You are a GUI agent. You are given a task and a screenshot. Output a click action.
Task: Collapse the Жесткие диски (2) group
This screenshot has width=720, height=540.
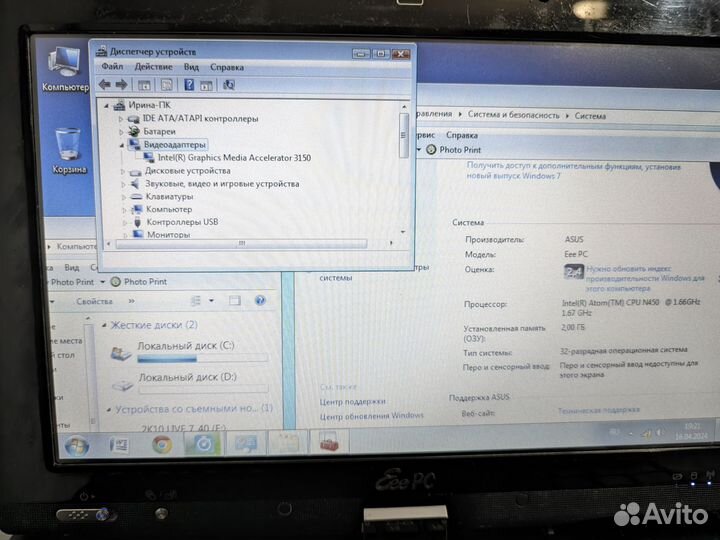point(104,325)
